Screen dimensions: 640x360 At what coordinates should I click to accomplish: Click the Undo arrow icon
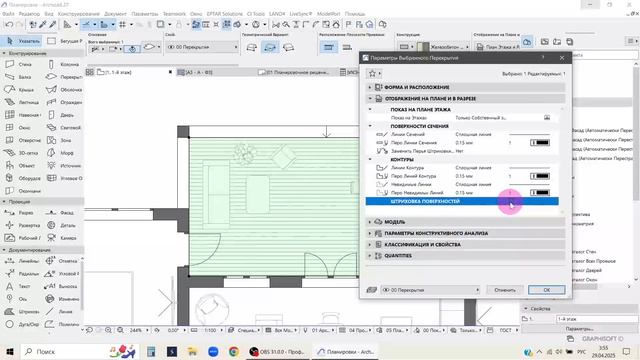9,24
